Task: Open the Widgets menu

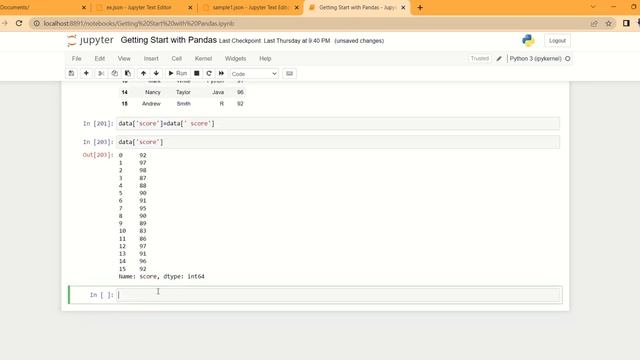Action: [236, 59]
